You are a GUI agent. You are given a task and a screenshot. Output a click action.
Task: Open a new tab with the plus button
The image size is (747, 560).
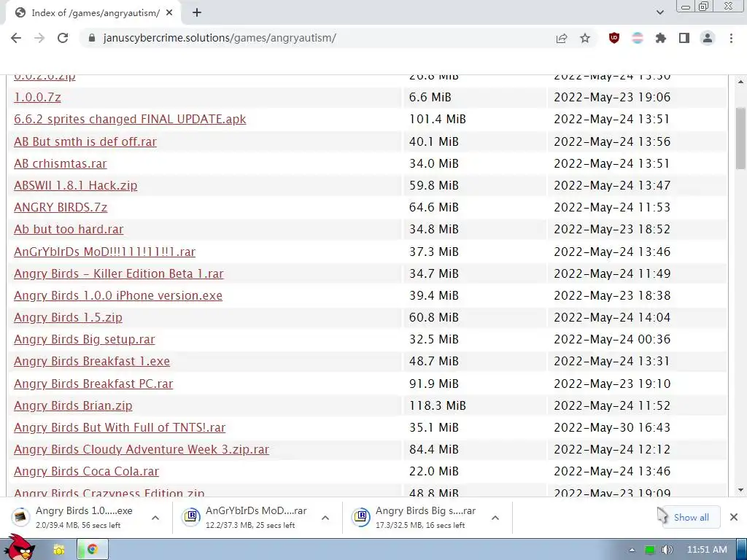(197, 13)
